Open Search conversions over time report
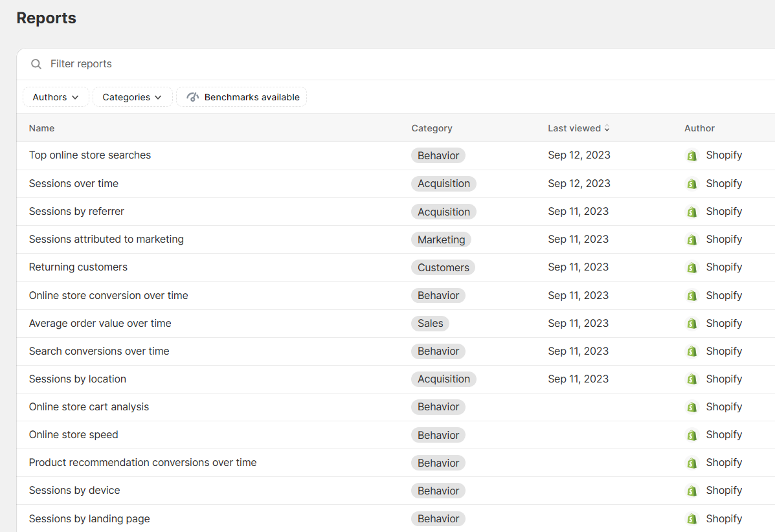775x532 pixels. (99, 351)
